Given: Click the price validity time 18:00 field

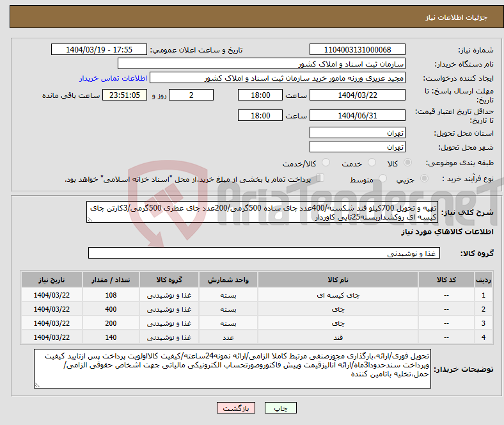Looking at the screenshot, I should [260, 115].
